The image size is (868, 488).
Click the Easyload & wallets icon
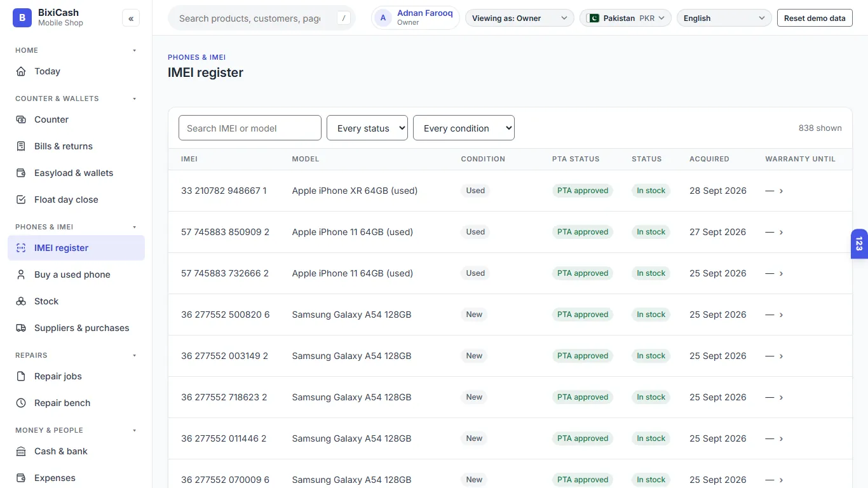21,173
